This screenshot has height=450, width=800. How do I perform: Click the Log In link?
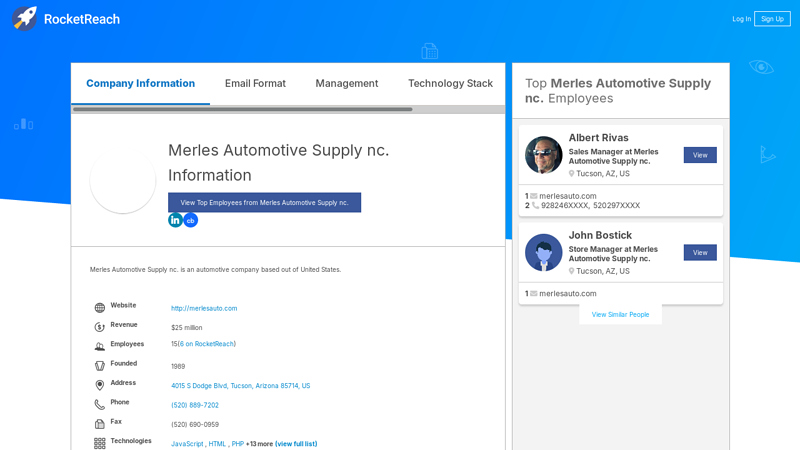[x=741, y=19]
